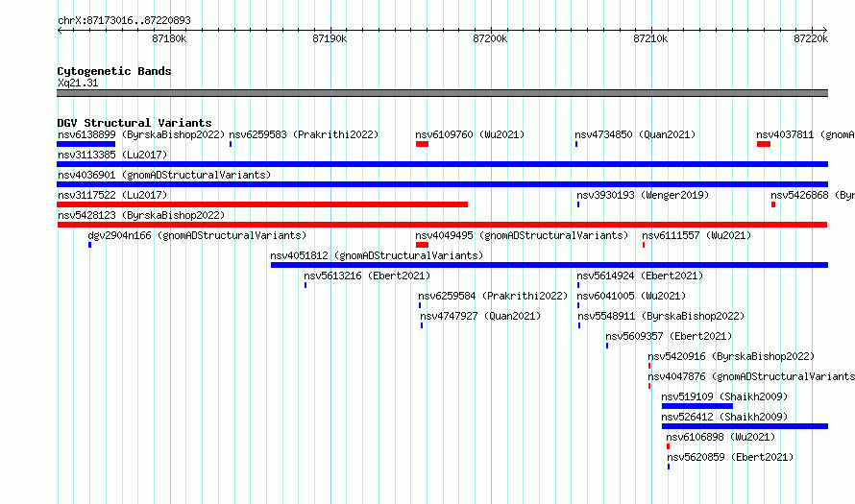
Task: Click the 87210k ruler label
Action: click(x=650, y=38)
